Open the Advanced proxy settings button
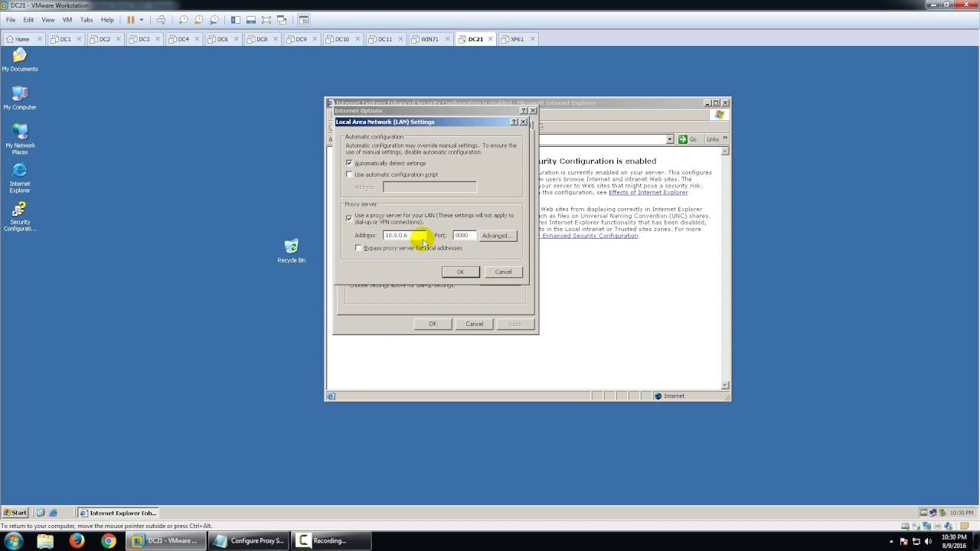 [x=498, y=236]
